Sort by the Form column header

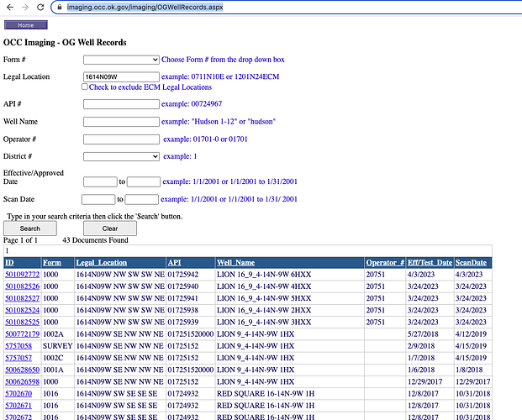tap(52, 263)
